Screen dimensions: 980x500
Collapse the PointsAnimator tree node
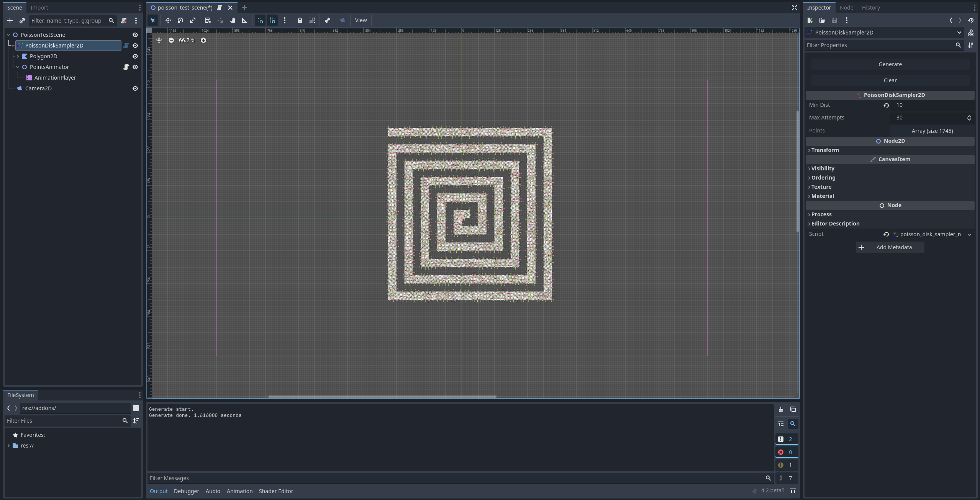point(18,67)
